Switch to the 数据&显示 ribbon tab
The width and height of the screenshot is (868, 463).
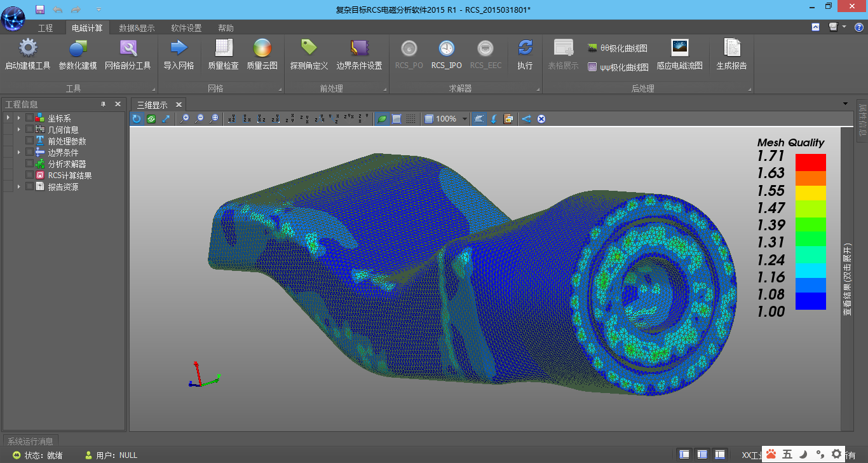137,28
